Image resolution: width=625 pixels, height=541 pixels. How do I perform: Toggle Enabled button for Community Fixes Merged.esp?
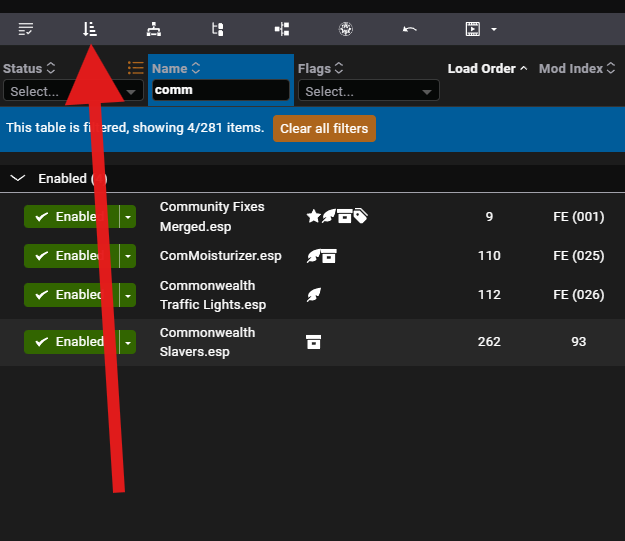pos(71,216)
